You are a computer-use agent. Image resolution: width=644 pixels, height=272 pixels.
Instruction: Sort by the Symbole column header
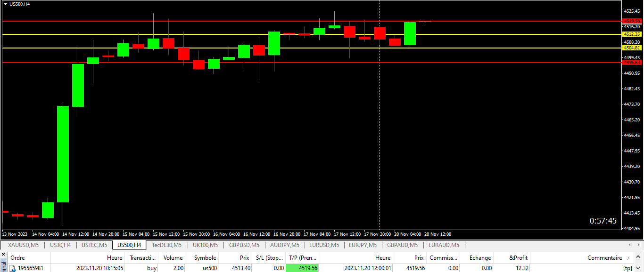point(202,258)
